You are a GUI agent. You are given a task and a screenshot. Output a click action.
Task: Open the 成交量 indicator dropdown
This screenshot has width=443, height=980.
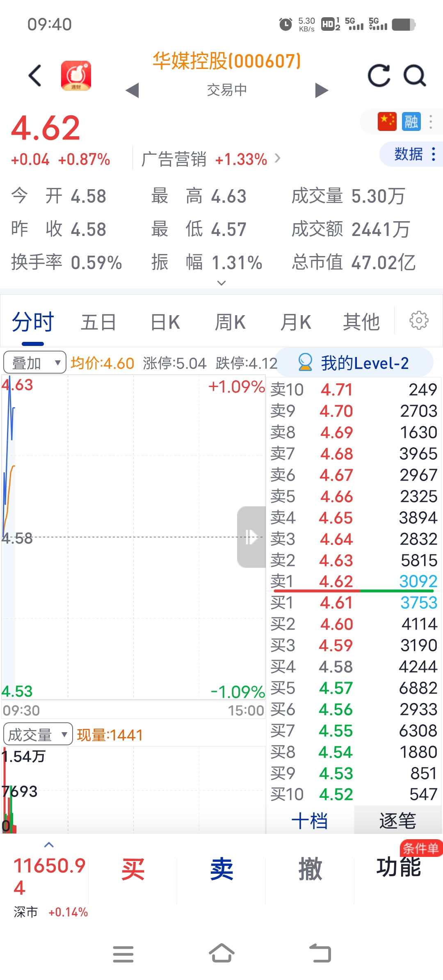(38, 735)
